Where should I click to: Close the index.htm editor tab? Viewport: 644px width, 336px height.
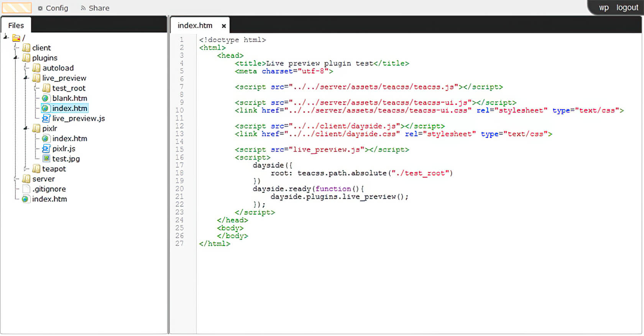(x=223, y=26)
